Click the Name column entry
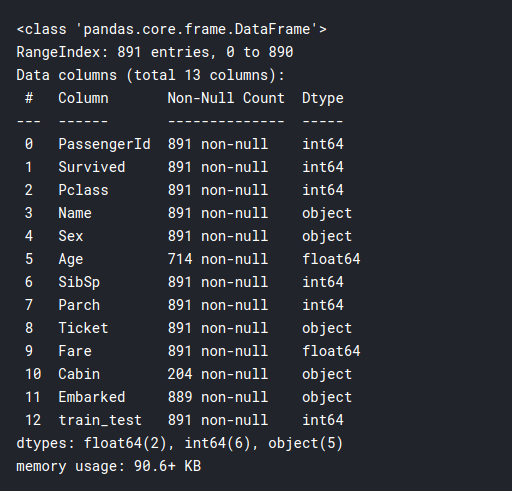 point(75,213)
